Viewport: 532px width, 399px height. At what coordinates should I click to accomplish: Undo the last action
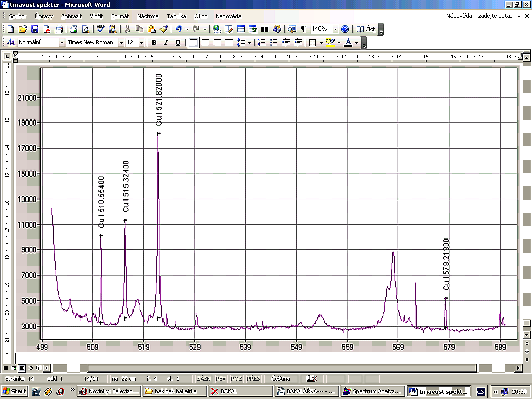(x=179, y=29)
